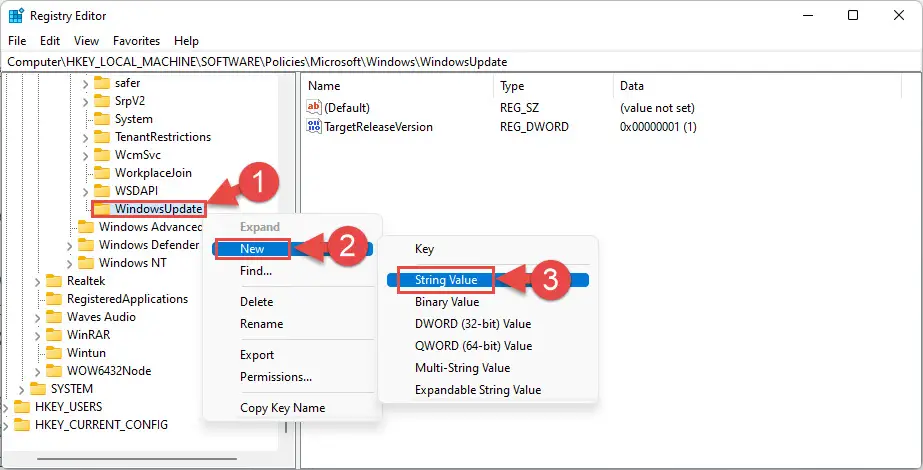Click the WSDAPI folder icon

click(102, 191)
